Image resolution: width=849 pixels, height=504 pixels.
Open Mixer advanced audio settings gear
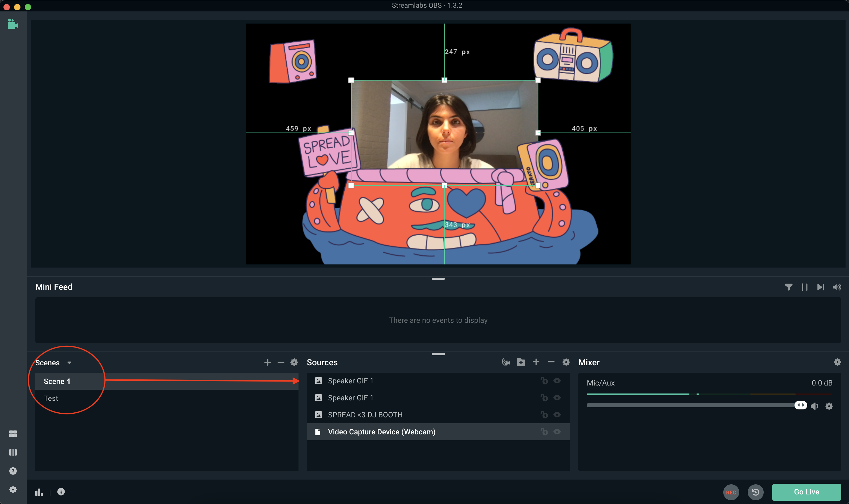[838, 362]
